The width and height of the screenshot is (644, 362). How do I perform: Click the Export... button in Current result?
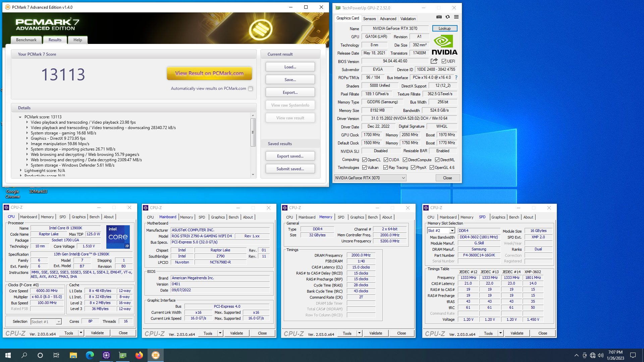click(x=290, y=93)
